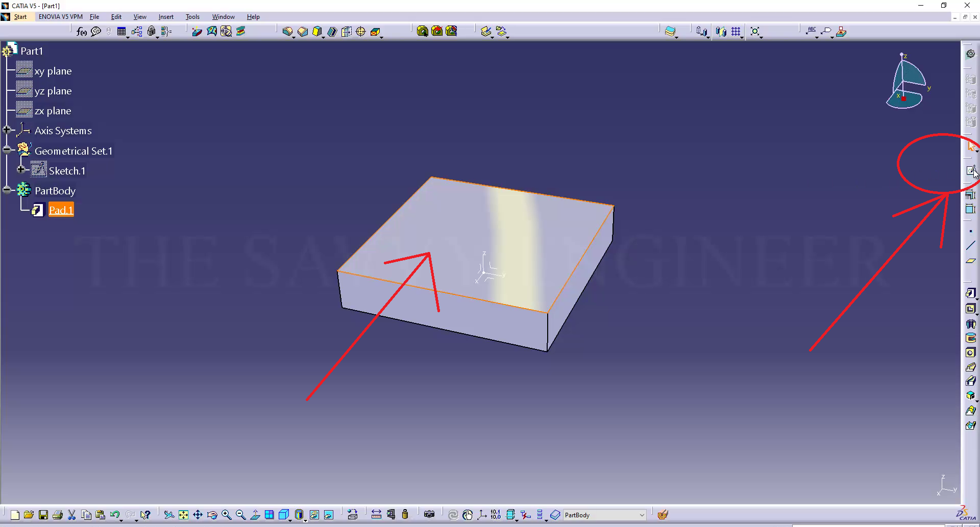Activate the Pan view tool
This screenshot has height=527, width=980.
198,515
